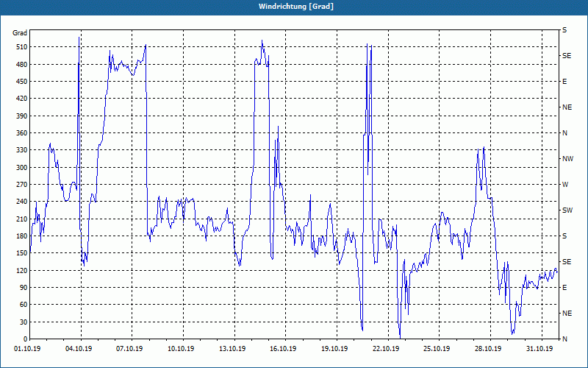Select the 22.10.19 date label
Screen dimensions: 588x368
point(385,349)
